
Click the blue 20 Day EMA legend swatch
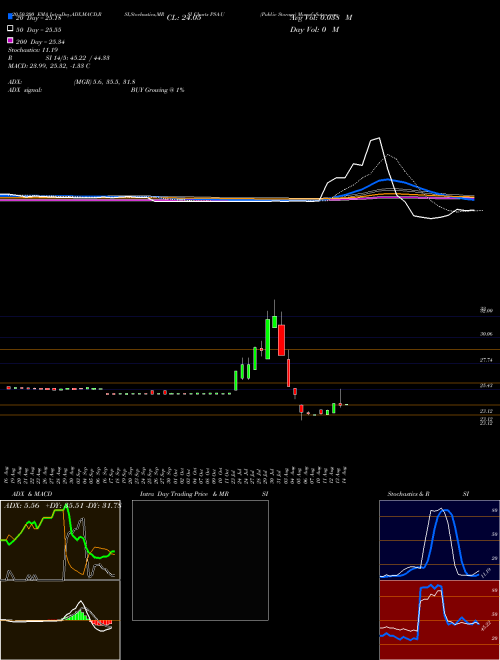pyautogui.click(x=10, y=16)
